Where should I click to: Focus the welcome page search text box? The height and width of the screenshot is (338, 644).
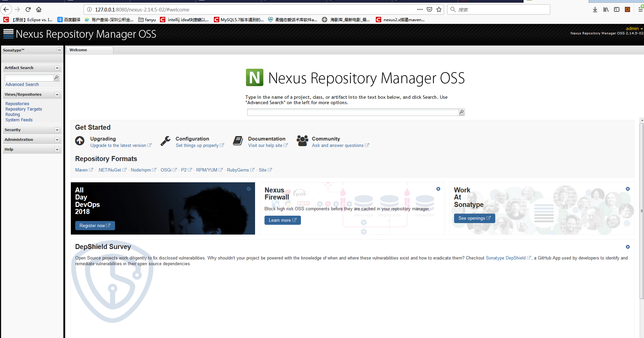(x=353, y=112)
